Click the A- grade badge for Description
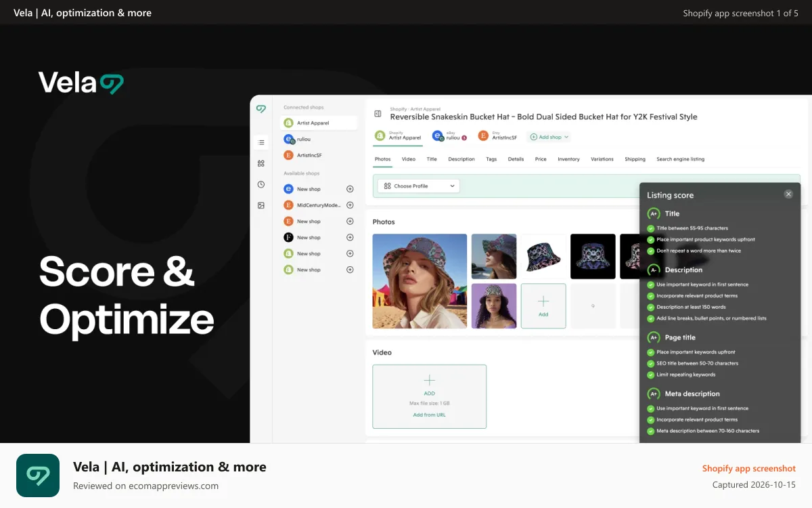This screenshot has height=508, width=812. click(654, 270)
